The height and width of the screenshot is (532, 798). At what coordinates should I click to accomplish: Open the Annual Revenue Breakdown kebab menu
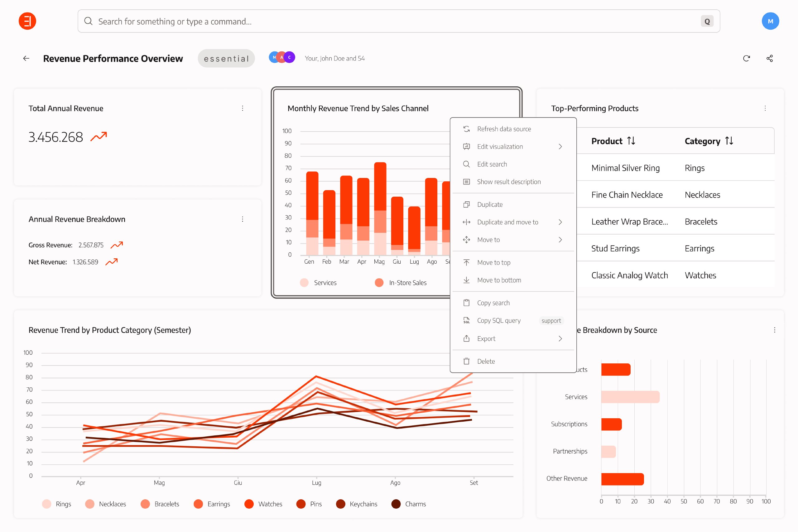243,219
